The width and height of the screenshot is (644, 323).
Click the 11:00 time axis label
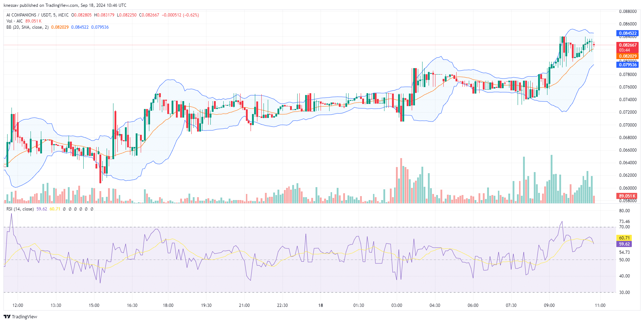click(x=600, y=305)
